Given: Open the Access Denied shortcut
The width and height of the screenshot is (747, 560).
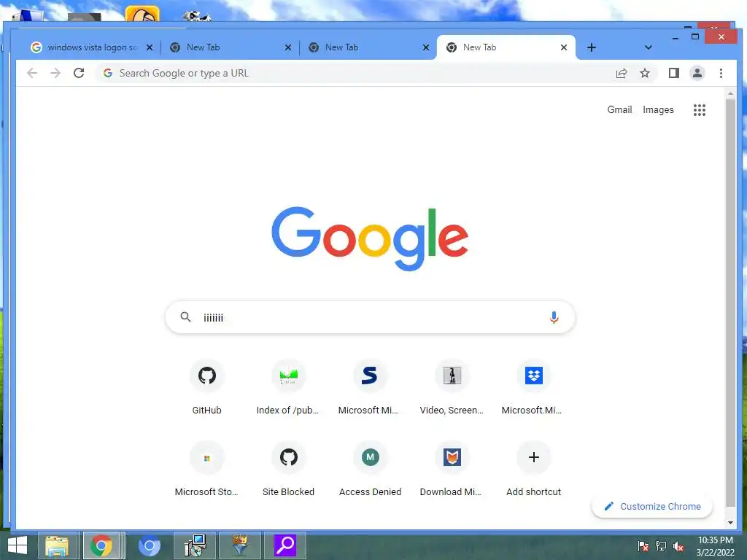Looking at the screenshot, I should point(370,470).
